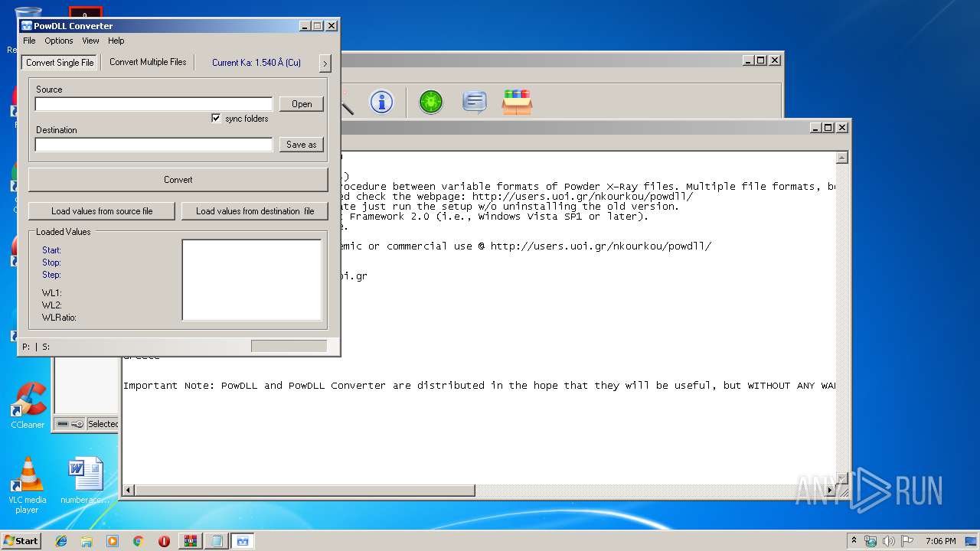This screenshot has width=980, height=551.
Task: Click the 'P: | S:' status bar text
Action: click(x=36, y=347)
